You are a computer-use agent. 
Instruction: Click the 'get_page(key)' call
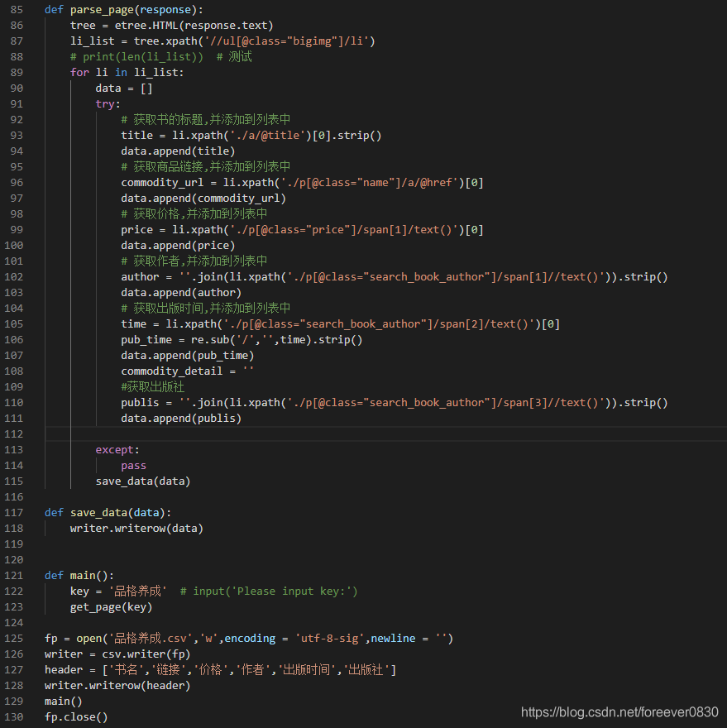(111, 608)
